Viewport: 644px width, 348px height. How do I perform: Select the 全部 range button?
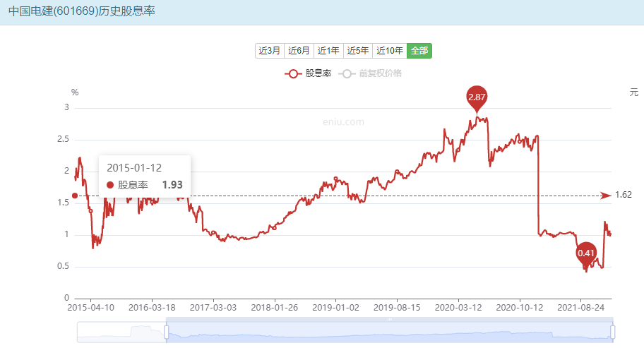[419, 51]
